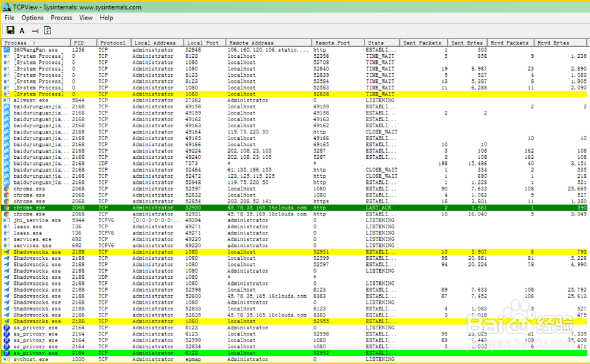This screenshot has height=364, width=590.
Task: Click the Refresh toolbar icon
Action: (x=48, y=30)
